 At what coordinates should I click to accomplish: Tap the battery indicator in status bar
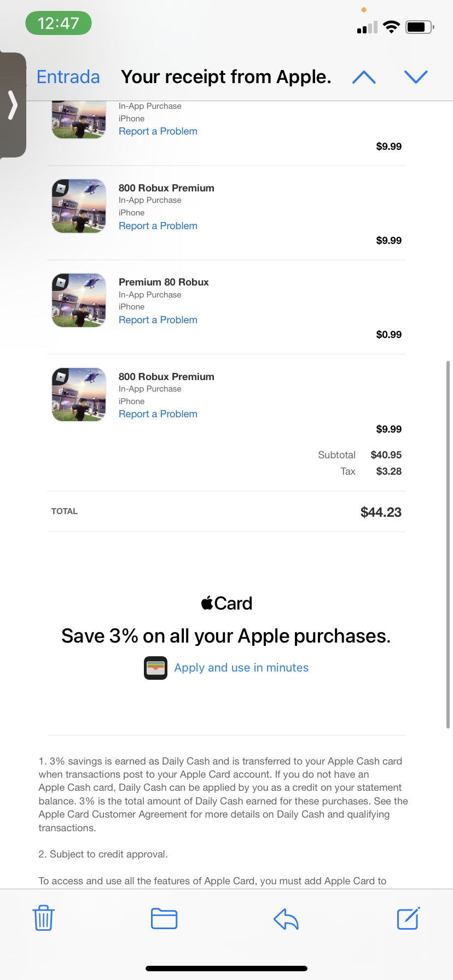[420, 27]
